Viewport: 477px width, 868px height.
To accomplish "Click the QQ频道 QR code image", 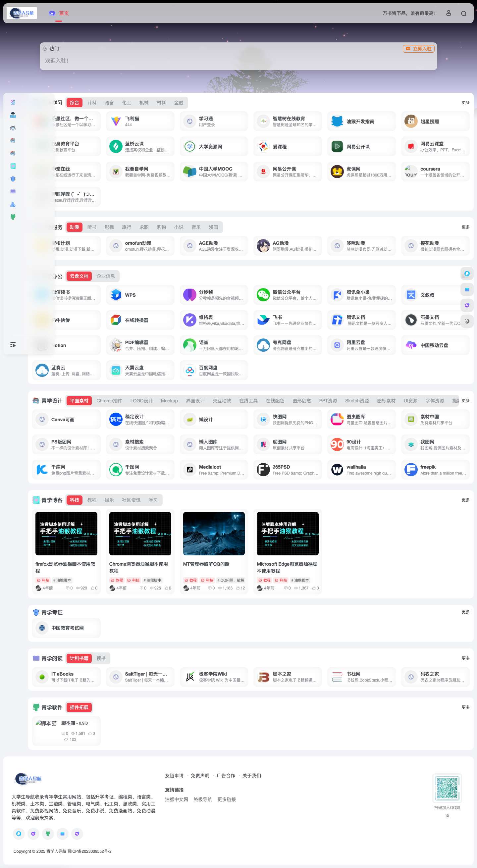I will (x=447, y=788).
